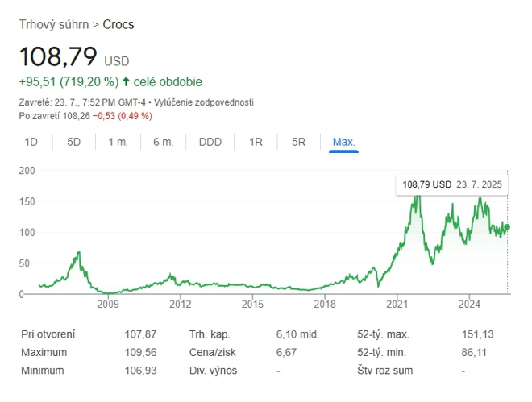532x402 pixels.
Task: Open the Vylúčenie zodpovednosti disclaimer link
Action: [x=204, y=102]
